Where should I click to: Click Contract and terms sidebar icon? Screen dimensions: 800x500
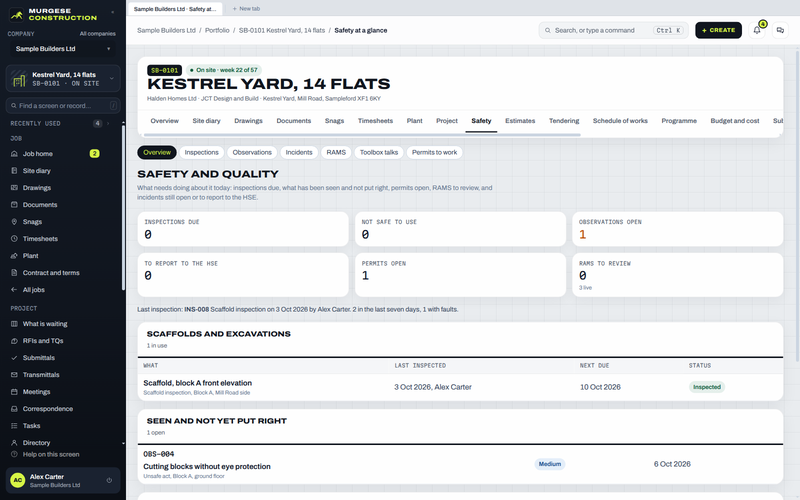14,272
